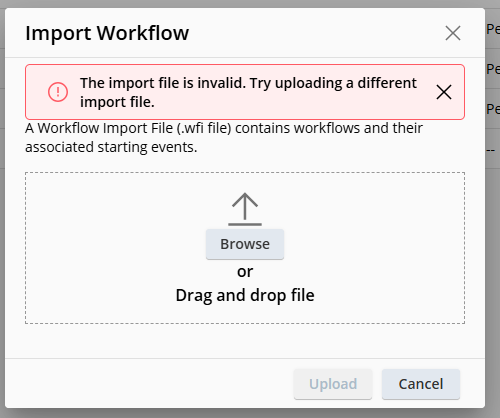Select the topmost "Pe" entry behind dialog
The image size is (500, 418).
coord(493,29)
